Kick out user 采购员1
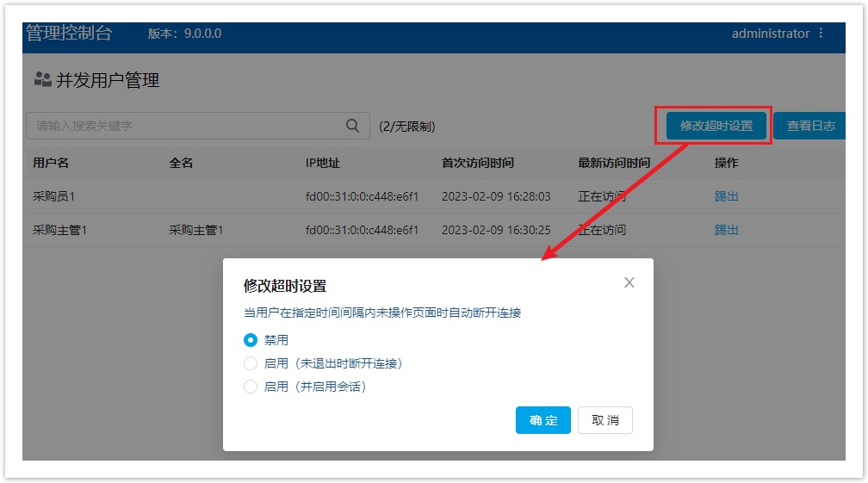 [726, 196]
